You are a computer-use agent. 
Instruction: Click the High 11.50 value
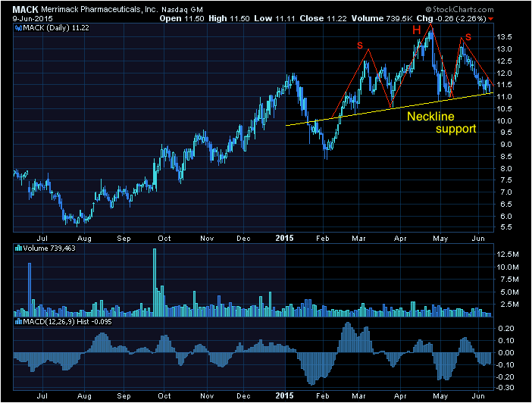[229, 19]
